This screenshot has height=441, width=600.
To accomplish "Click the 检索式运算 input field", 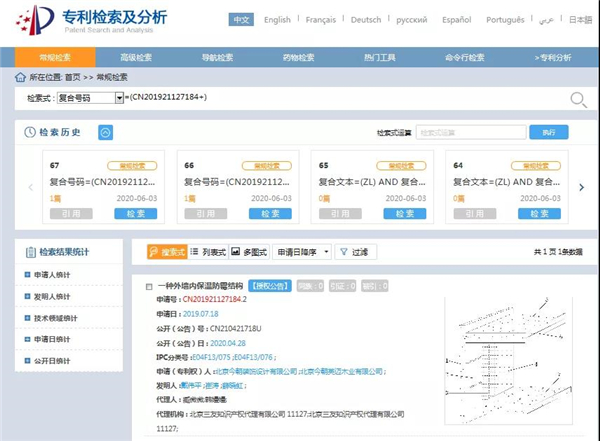I will pyautogui.click(x=471, y=132).
